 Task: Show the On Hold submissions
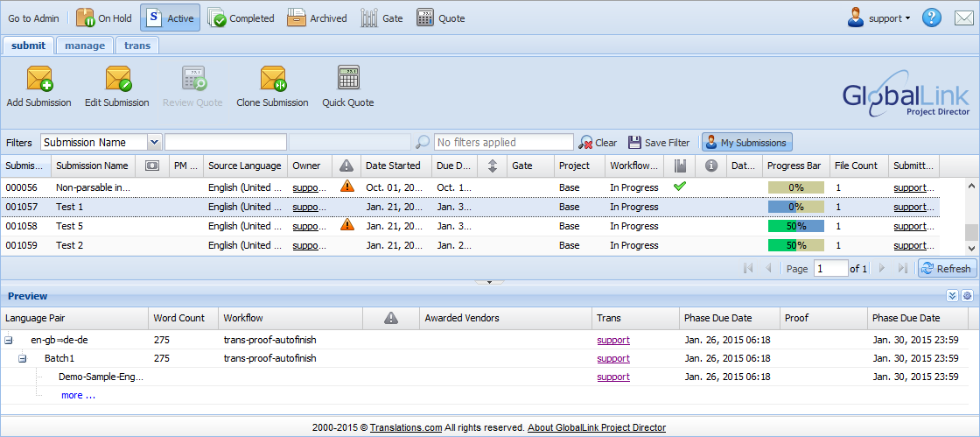coord(100,18)
